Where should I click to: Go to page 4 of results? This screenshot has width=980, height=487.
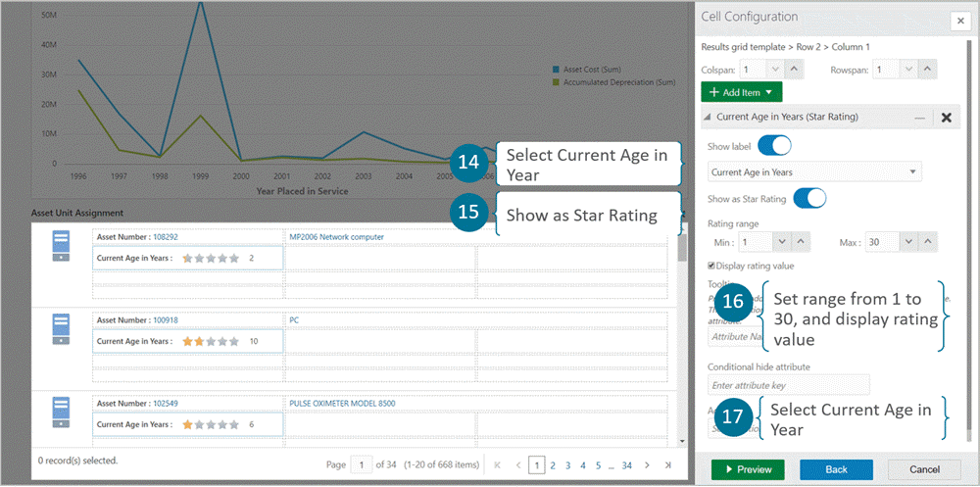[582, 465]
